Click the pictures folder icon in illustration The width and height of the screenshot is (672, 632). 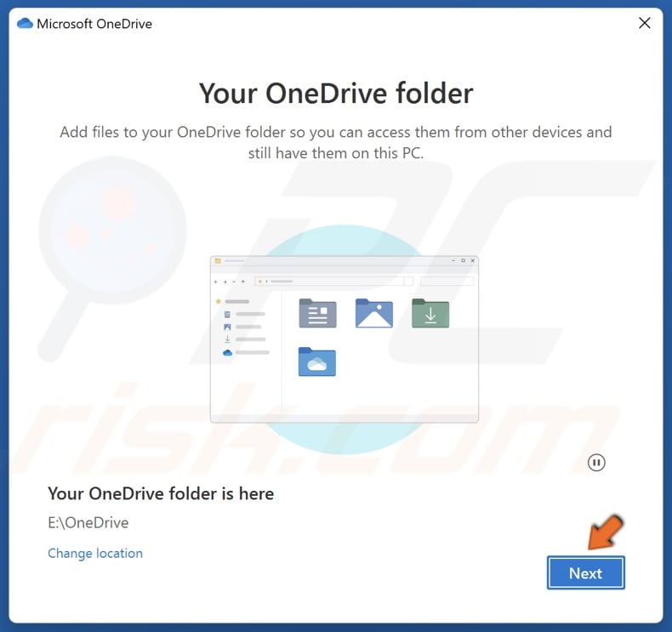(x=373, y=313)
